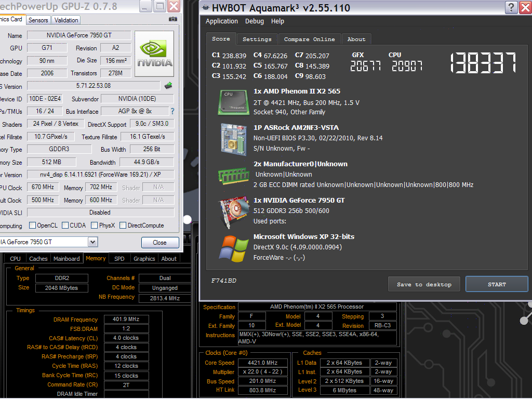Switch to GPU-Z Validation tab
This screenshot has width=532, height=399.
pos(66,20)
